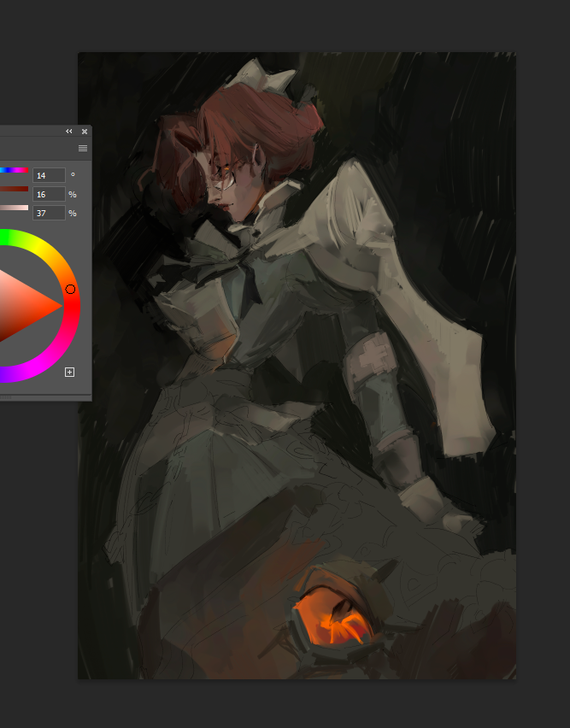Click the pale pink brightness slider
This screenshot has width=570, height=728.
click(x=14, y=208)
